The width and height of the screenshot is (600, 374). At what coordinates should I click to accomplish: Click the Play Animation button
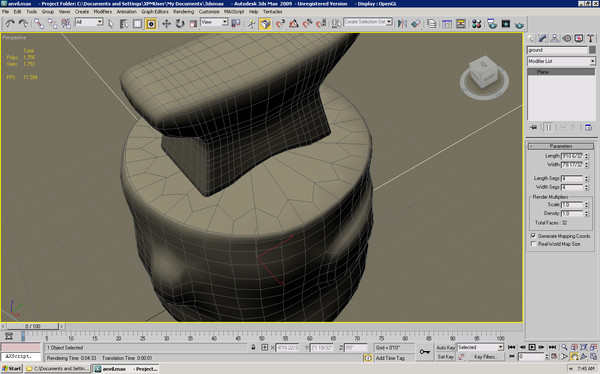point(532,347)
